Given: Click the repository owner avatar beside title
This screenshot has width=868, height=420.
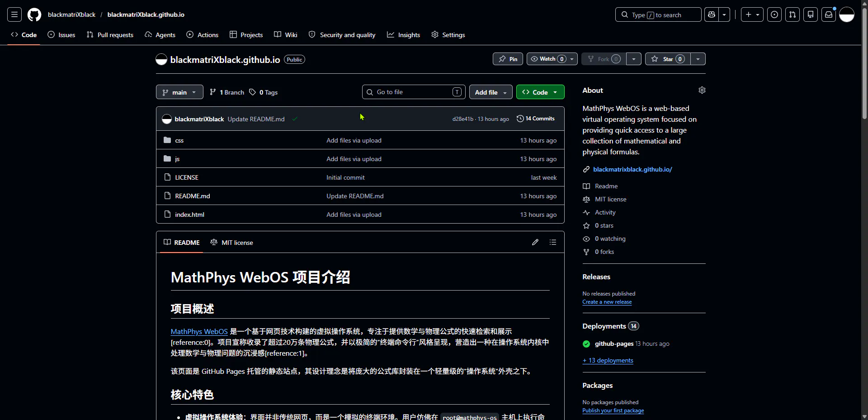Looking at the screenshot, I should [161, 59].
